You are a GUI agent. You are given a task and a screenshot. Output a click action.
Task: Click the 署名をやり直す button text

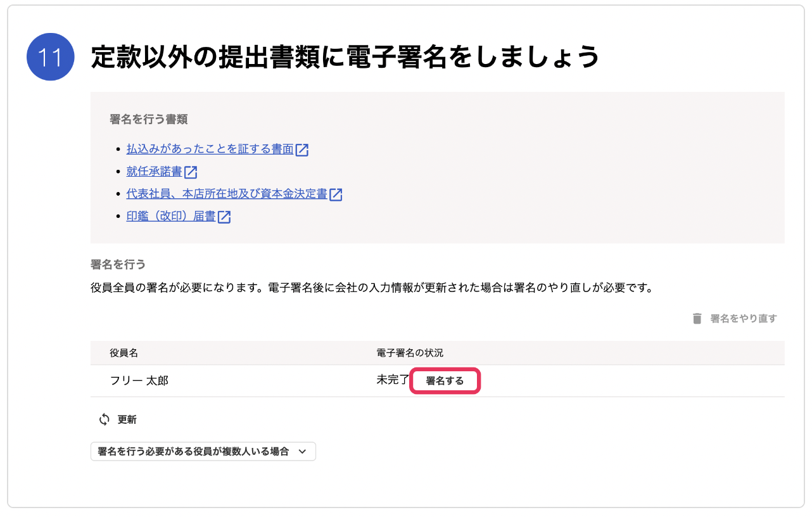click(744, 319)
